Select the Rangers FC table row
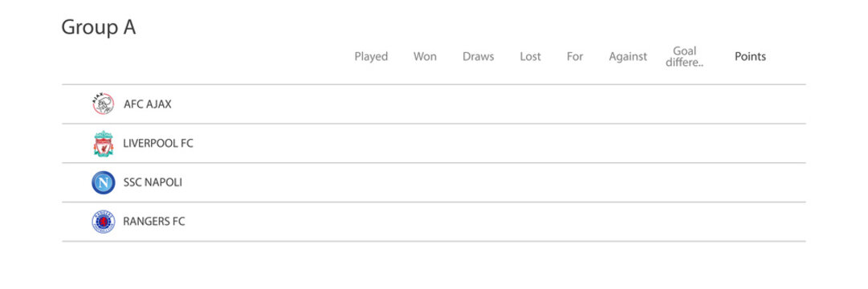Viewport: 868px width, 289px height. click(434, 222)
